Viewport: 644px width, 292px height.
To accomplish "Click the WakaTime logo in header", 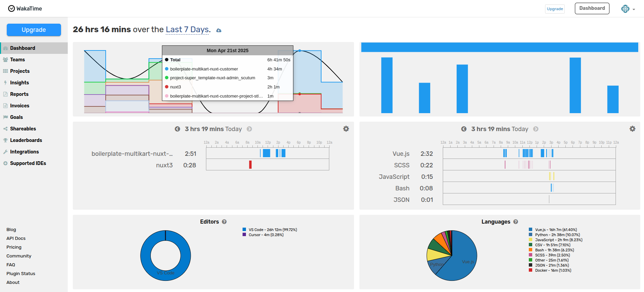I will click(x=25, y=8).
